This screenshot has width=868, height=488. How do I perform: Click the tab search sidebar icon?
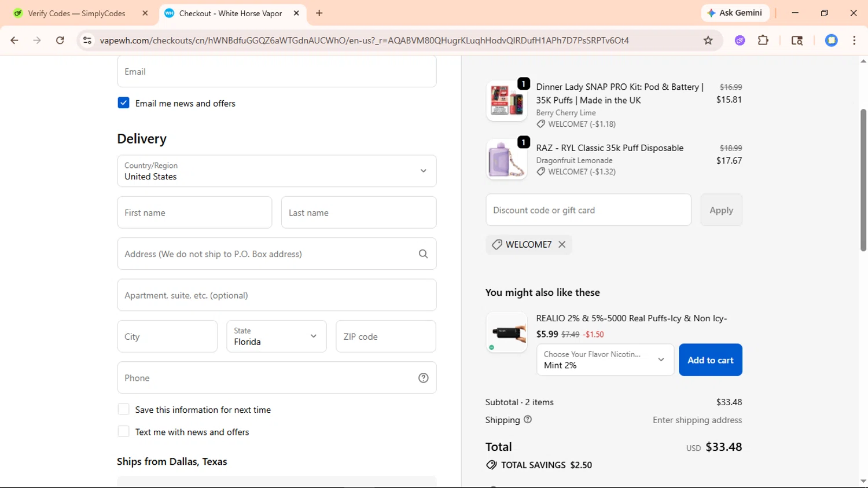[x=797, y=41]
